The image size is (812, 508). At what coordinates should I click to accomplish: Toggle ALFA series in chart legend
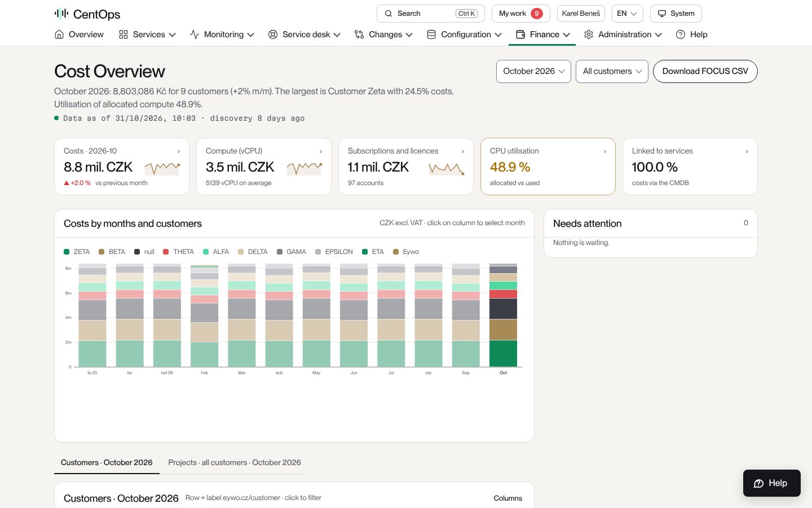click(216, 252)
